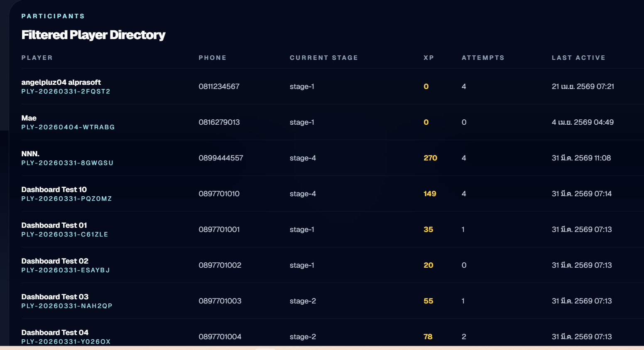Click XP value 20

(x=428, y=265)
